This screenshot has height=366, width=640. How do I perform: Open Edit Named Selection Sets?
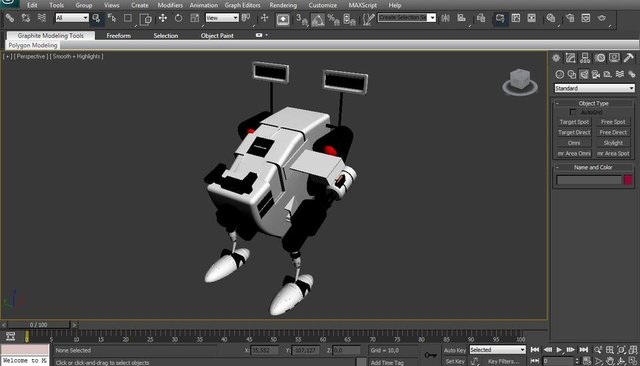coord(369,18)
